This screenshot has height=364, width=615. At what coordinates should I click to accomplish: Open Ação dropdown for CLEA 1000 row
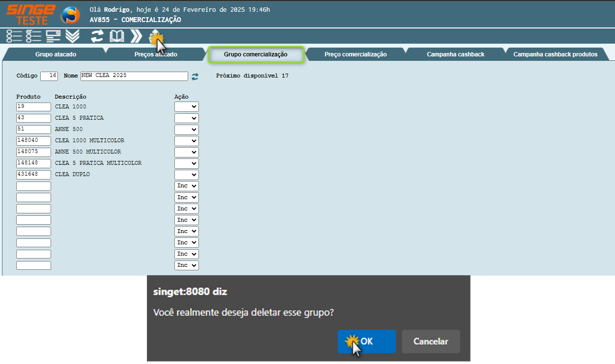[187, 107]
